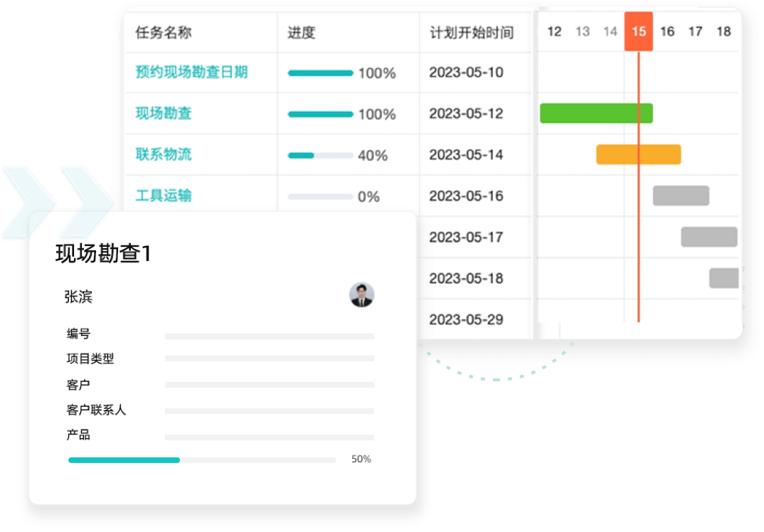Viewport: 764px width, 532px height.
Task: Select the green Gantt bar for 现场勘查
Action: tap(596, 113)
